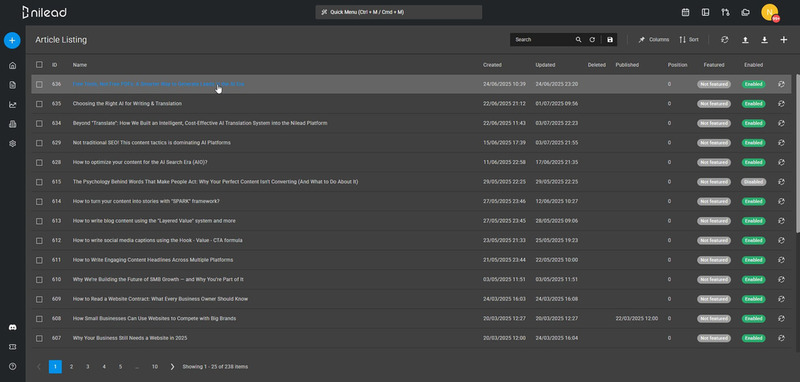Click in the Search input field
This screenshot has width=800, height=382.
tap(542, 40)
